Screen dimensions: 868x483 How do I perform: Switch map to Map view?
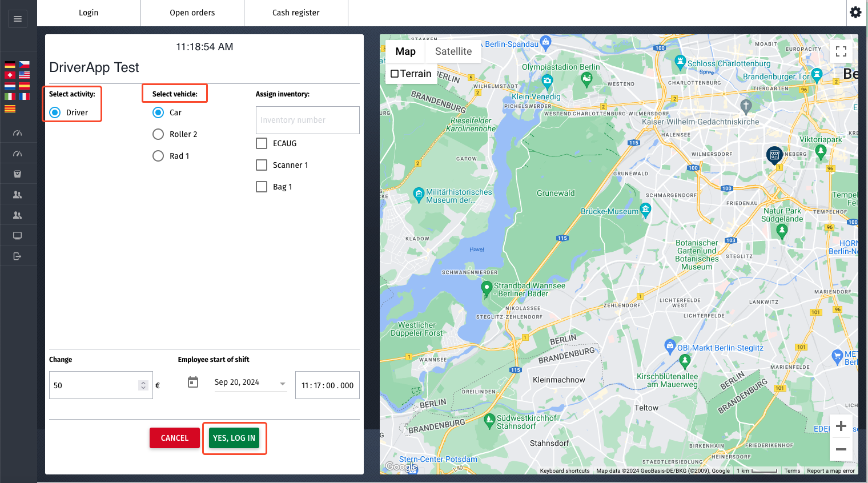pos(405,51)
